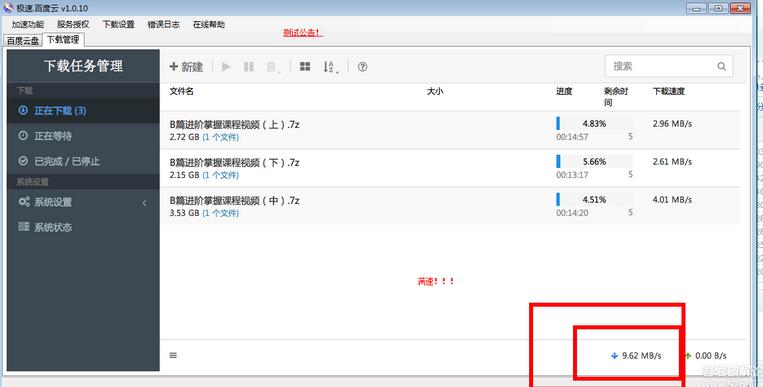Click the trash delete icon
763x387 pixels.
pos(272,67)
